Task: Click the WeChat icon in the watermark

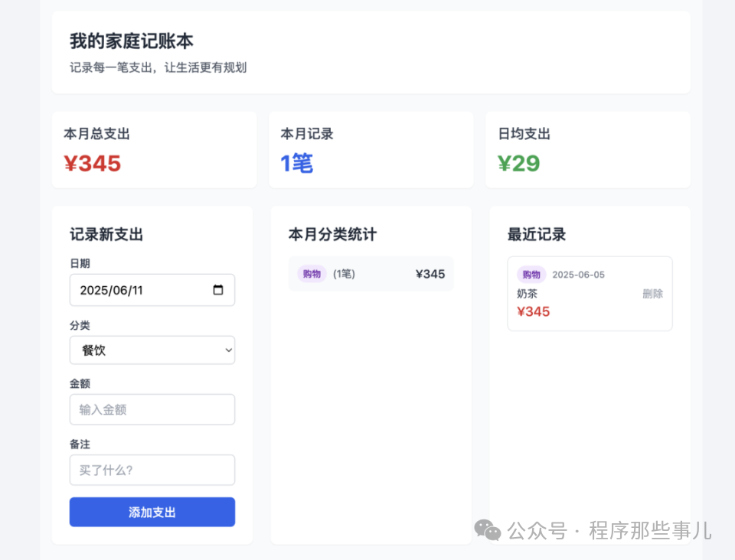Action: coord(488,529)
